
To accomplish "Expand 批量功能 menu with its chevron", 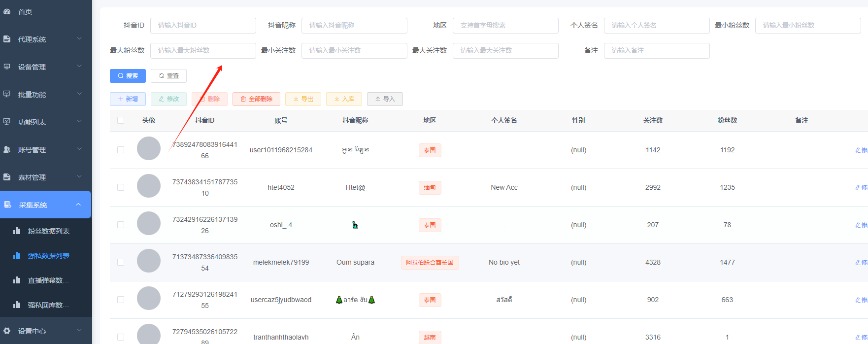I will click(x=79, y=94).
